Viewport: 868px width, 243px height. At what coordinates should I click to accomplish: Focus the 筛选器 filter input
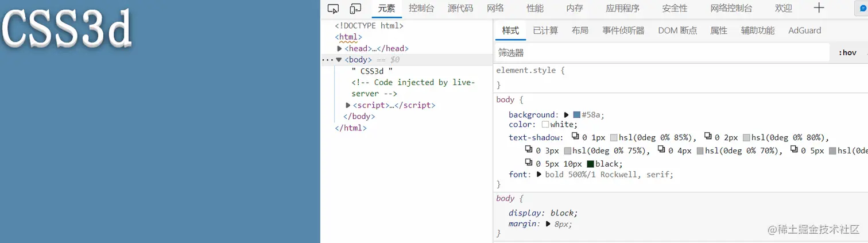[x=662, y=52]
